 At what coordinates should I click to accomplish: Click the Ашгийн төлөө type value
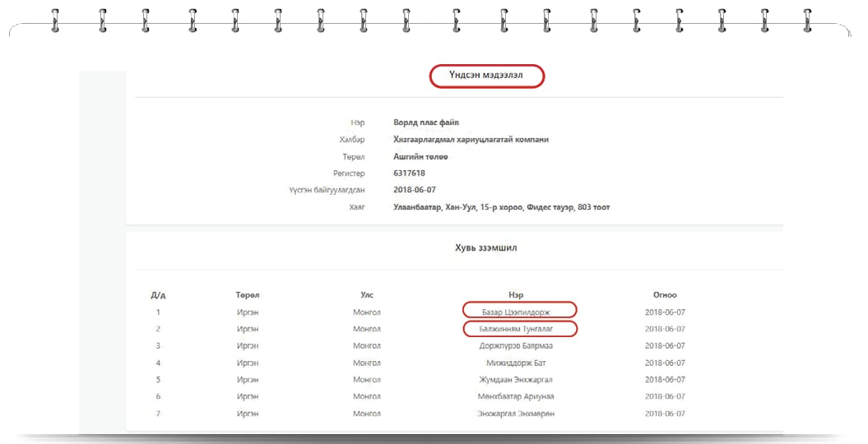coord(420,156)
